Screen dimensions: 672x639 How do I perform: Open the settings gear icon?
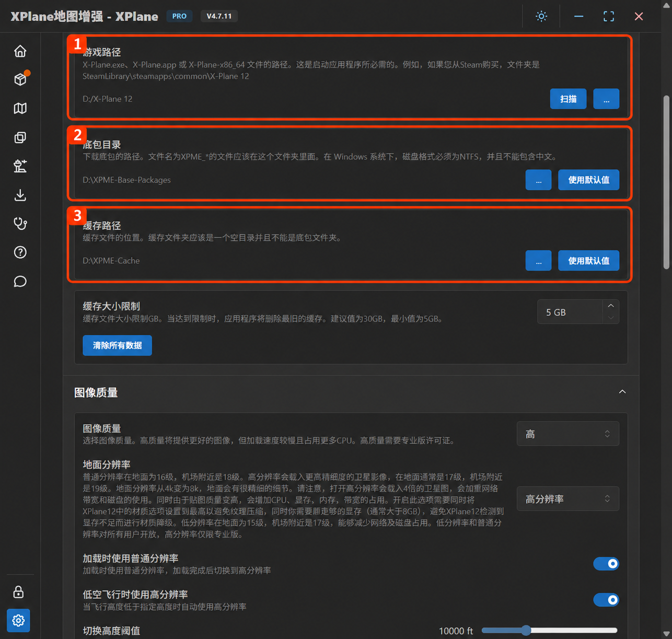tap(18, 620)
